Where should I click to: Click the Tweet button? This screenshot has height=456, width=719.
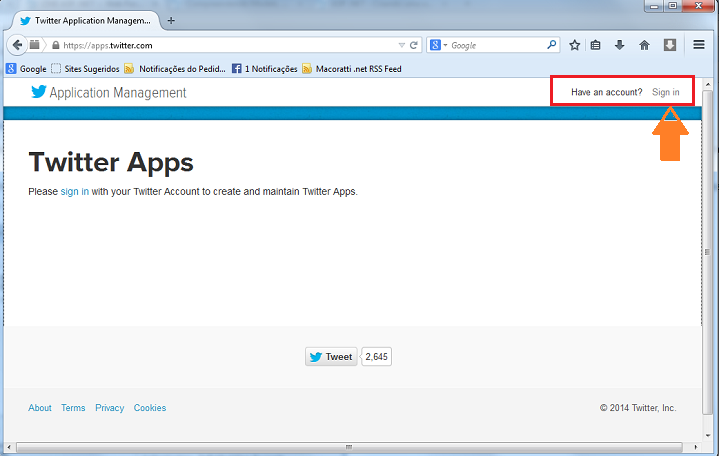coord(331,356)
